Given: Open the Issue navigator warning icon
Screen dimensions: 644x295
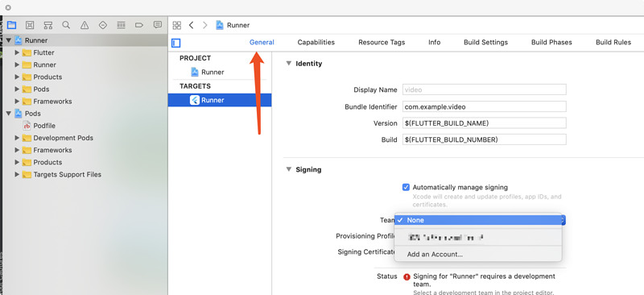Looking at the screenshot, I should click(x=85, y=25).
